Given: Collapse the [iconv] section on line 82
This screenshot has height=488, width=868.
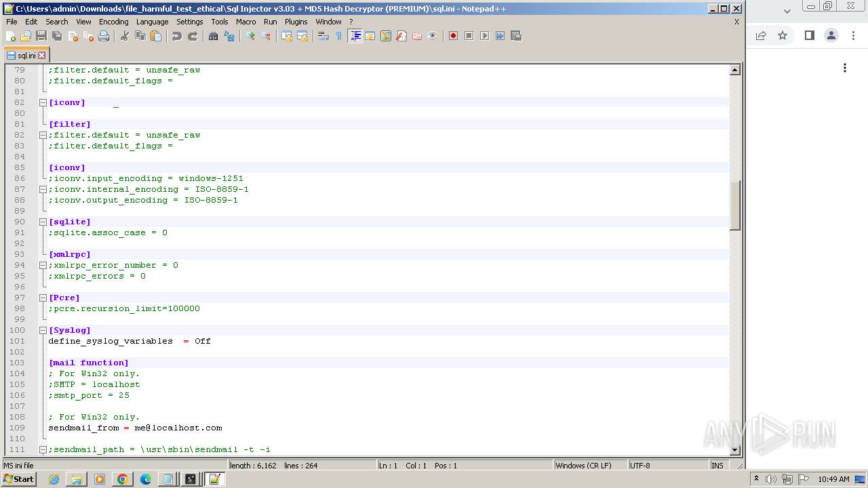Looking at the screenshot, I should (43, 102).
